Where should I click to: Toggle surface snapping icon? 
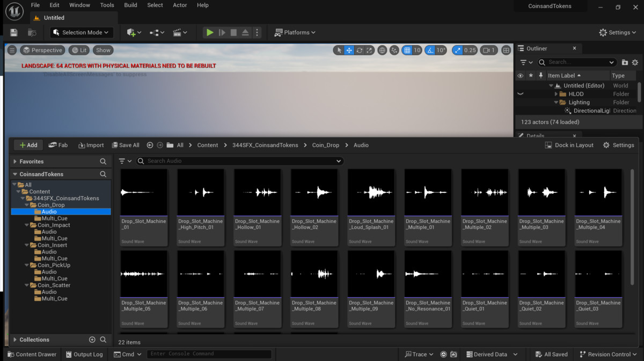point(394,50)
